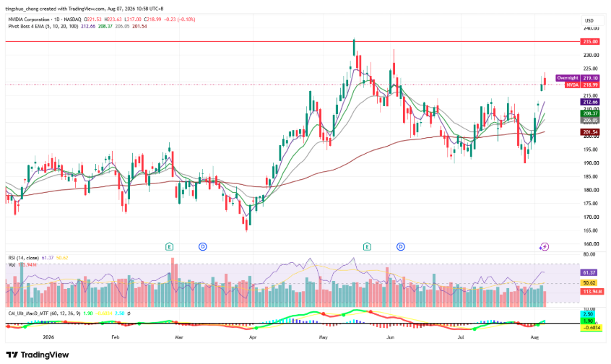Viewport: 611px width, 364px height.
Task: Click the green 1.90 MACD axis tag
Action: click(588, 321)
